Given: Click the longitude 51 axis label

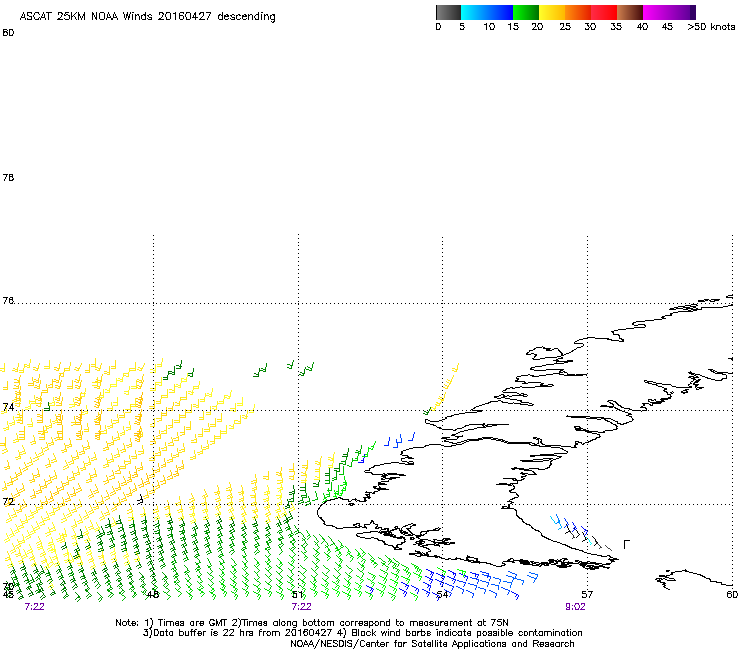Looking at the screenshot, I should click(297, 595).
